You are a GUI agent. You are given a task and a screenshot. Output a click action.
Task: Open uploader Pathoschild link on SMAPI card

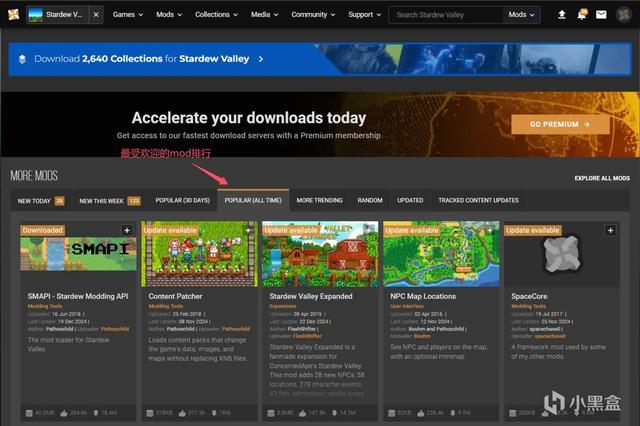click(115, 329)
